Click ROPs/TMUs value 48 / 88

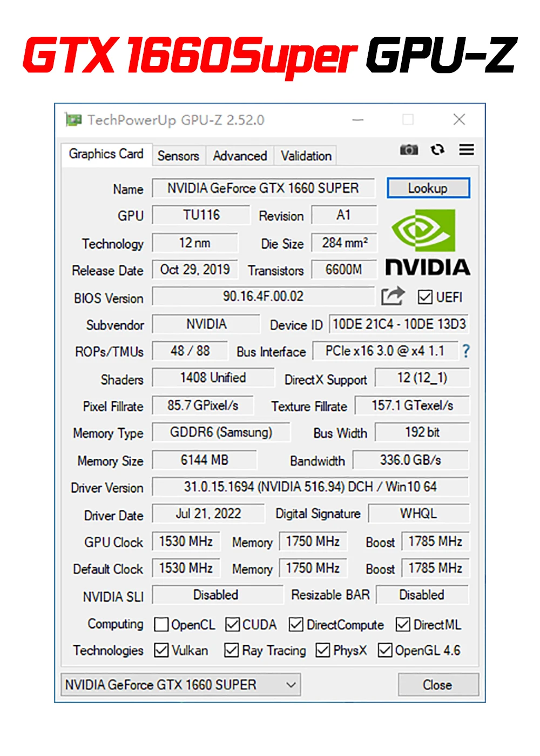point(190,351)
